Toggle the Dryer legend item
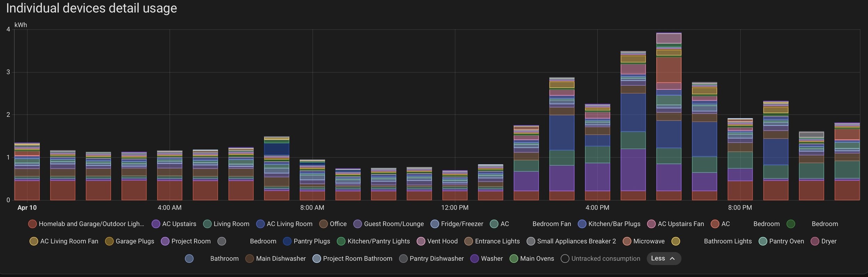The width and height of the screenshot is (868, 277). pos(823,241)
